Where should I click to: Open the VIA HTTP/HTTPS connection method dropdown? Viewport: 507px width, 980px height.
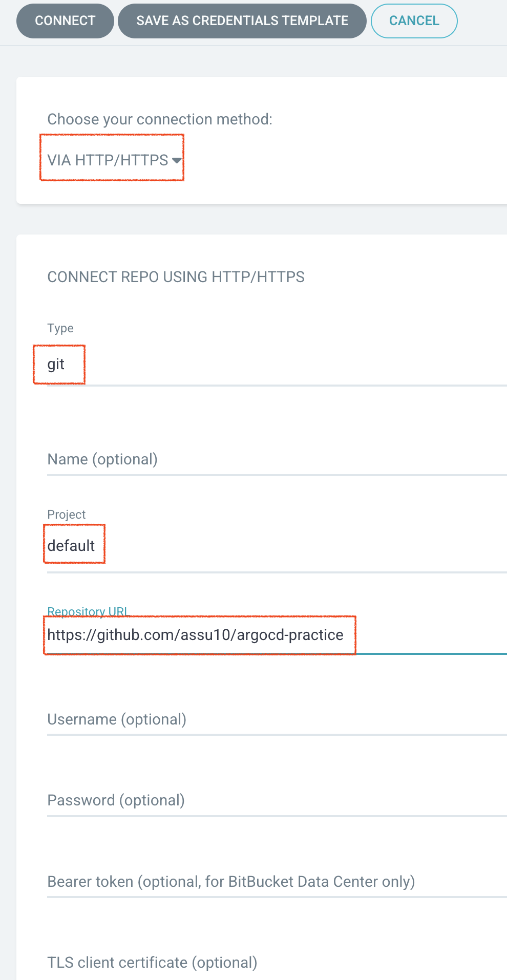(x=108, y=160)
